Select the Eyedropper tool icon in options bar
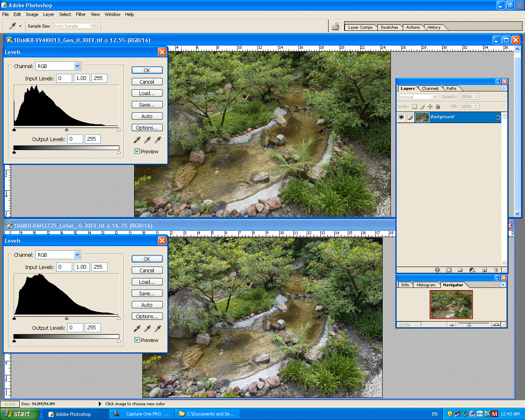 pos(13,26)
